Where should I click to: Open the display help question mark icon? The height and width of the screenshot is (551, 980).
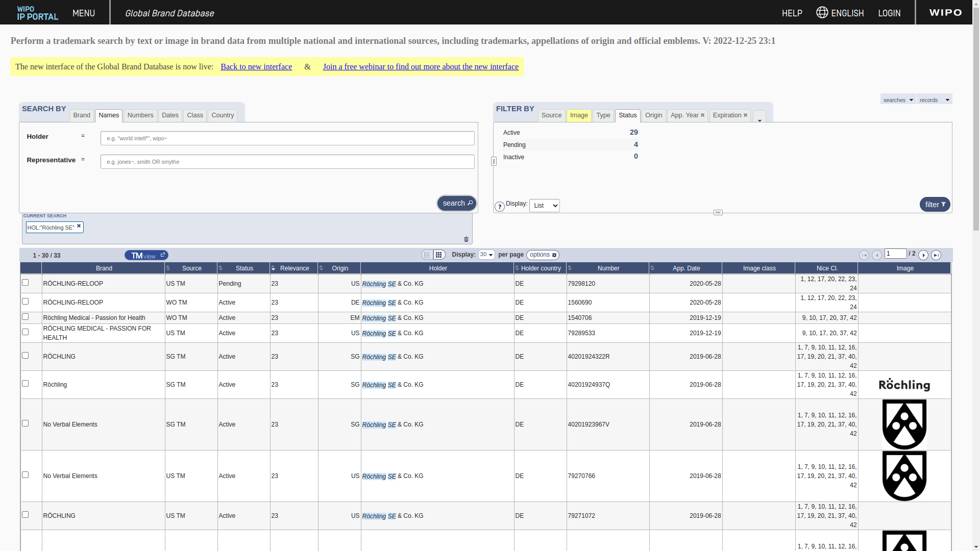pyautogui.click(x=500, y=207)
